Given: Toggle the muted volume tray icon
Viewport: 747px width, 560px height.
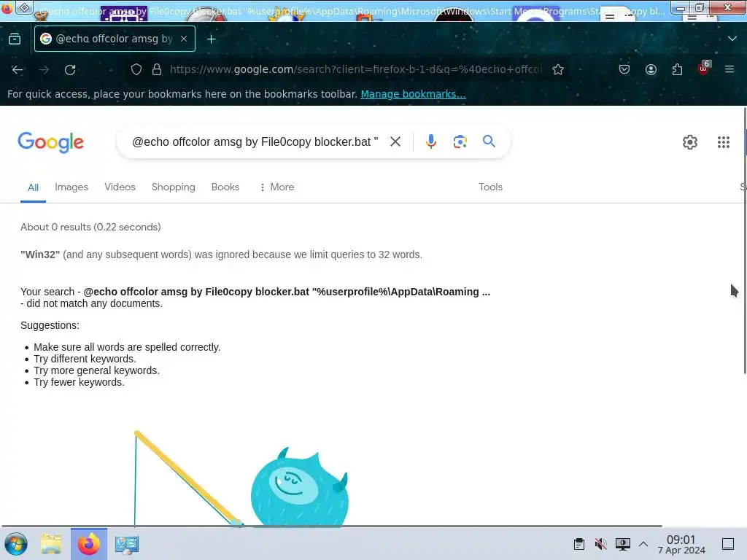Looking at the screenshot, I should pyautogui.click(x=601, y=544).
